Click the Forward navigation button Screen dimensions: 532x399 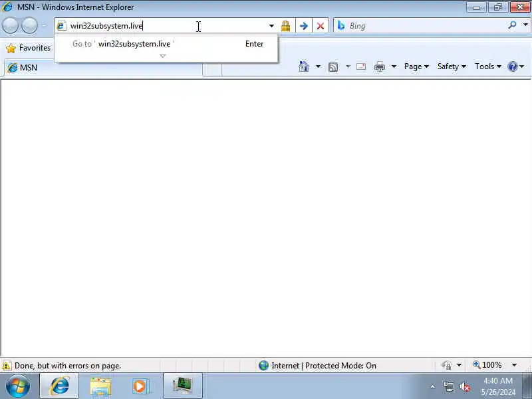[29, 26]
